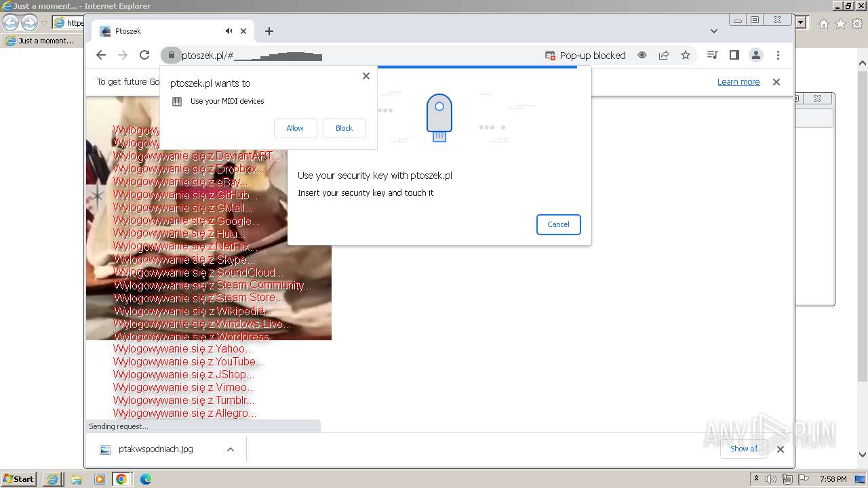The height and width of the screenshot is (488, 868).
Task: Open the Action Center flag icon
Action: 803,479
